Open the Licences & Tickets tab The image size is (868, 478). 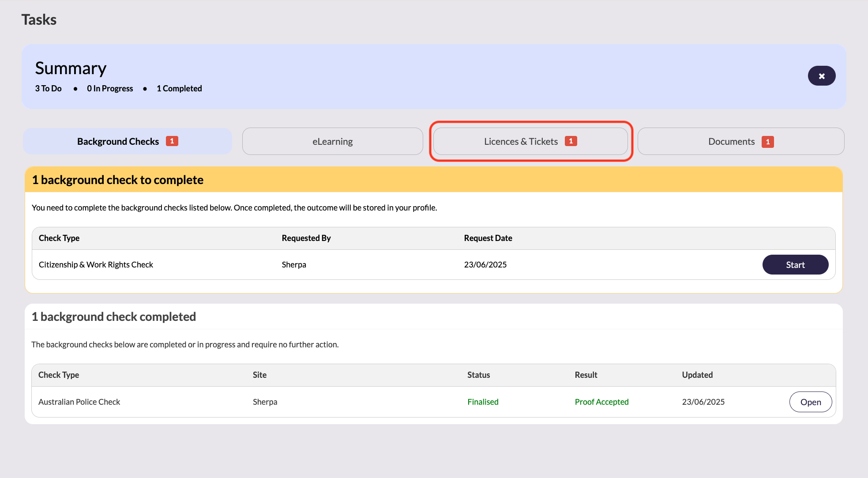point(520,142)
